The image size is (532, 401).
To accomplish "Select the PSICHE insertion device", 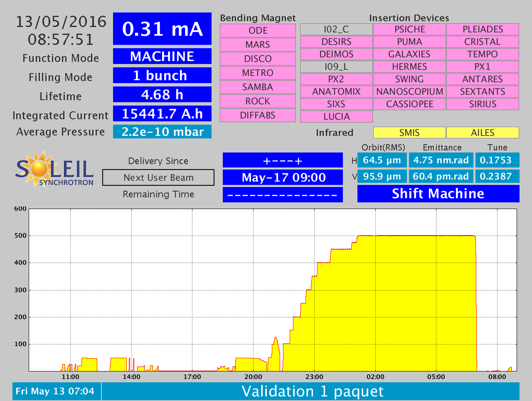I will pyautogui.click(x=409, y=29).
